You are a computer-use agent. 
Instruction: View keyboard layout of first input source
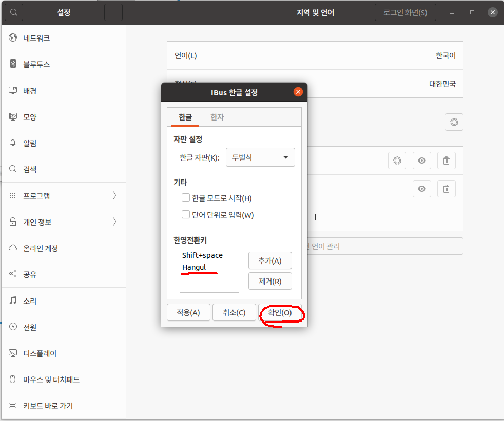(x=422, y=161)
